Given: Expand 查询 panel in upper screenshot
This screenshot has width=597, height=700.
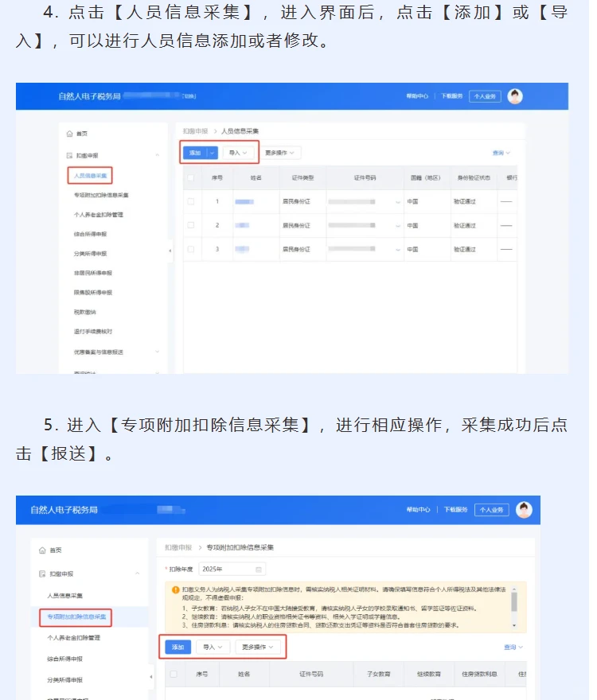Looking at the screenshot, I should [501, 153].
